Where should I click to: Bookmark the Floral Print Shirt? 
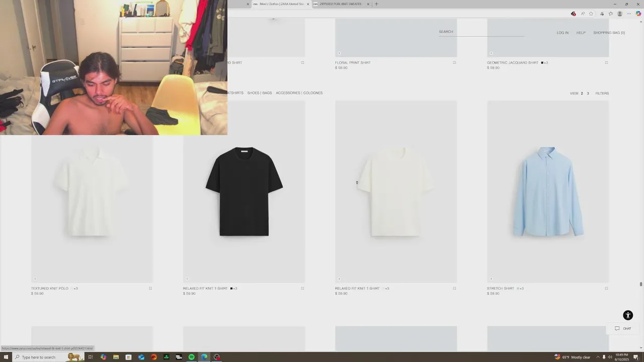click(454, 63)
